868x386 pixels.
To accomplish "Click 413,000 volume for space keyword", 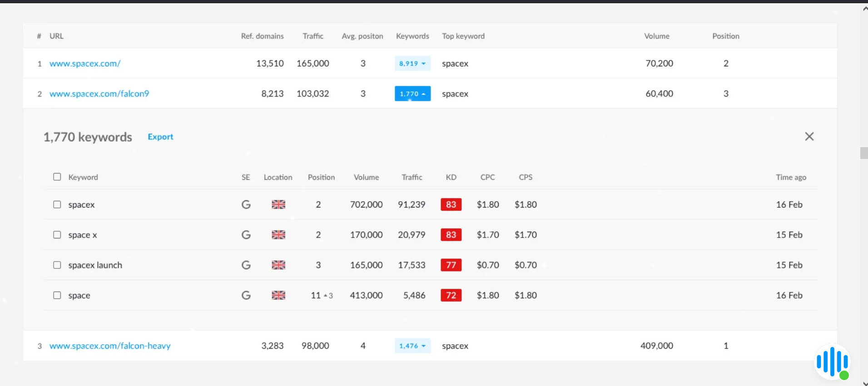I will click(x=366, y=295).
